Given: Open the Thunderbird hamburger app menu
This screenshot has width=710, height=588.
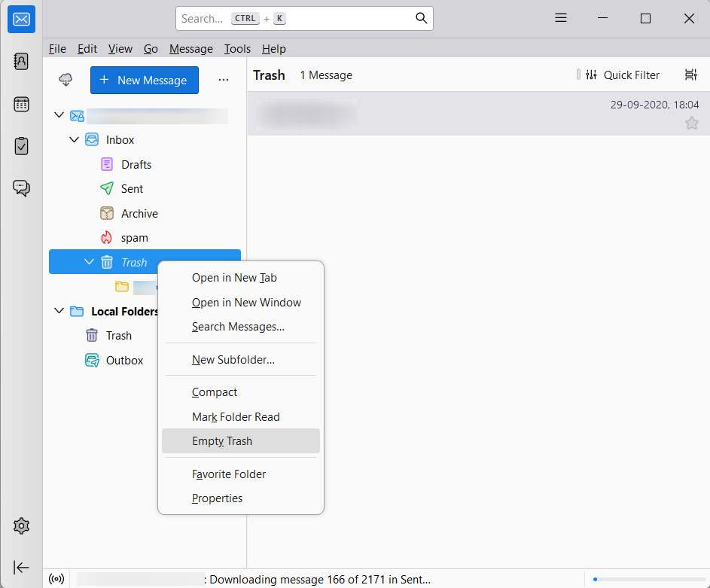Looking at the screenshot, I should 561,18.
